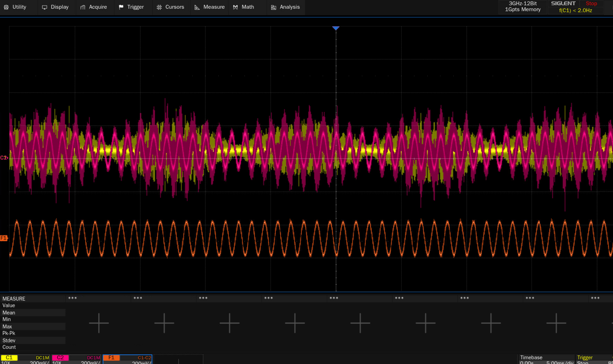
Task: Open the Trigger descriptor box
Action: [595, 359]
